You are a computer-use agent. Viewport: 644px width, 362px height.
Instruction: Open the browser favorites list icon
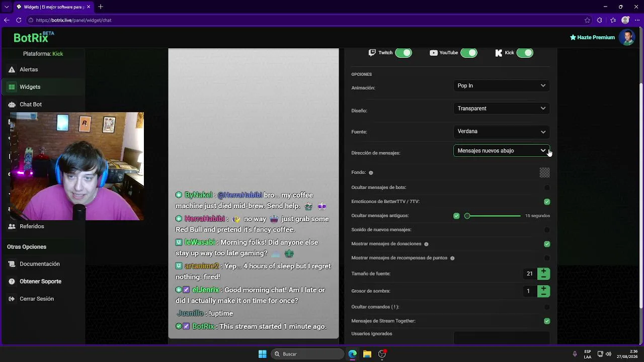613,20
